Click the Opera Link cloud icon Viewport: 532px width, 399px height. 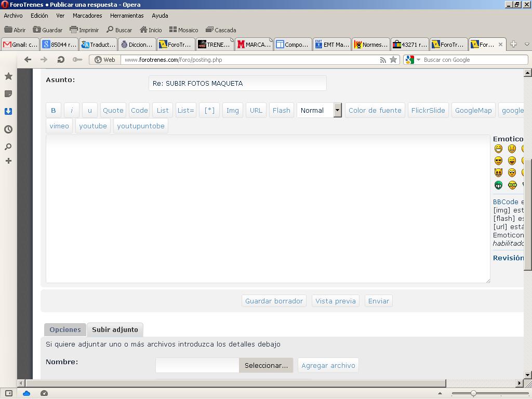[26, 393]
